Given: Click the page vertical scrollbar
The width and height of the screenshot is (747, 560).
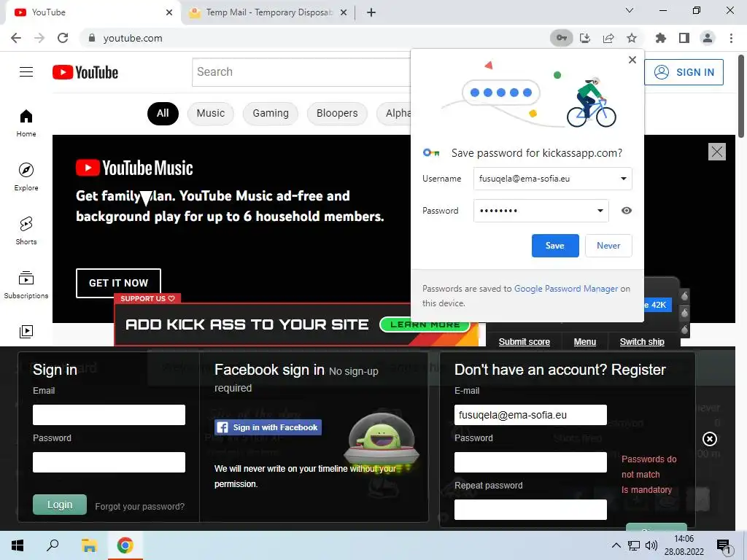Looking at the screenshot, I should pos(741,96).
